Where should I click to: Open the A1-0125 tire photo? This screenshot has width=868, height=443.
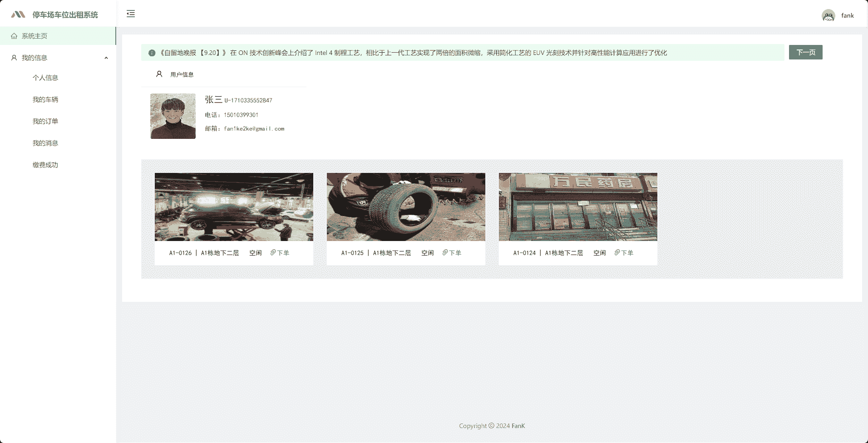(406, 207)
